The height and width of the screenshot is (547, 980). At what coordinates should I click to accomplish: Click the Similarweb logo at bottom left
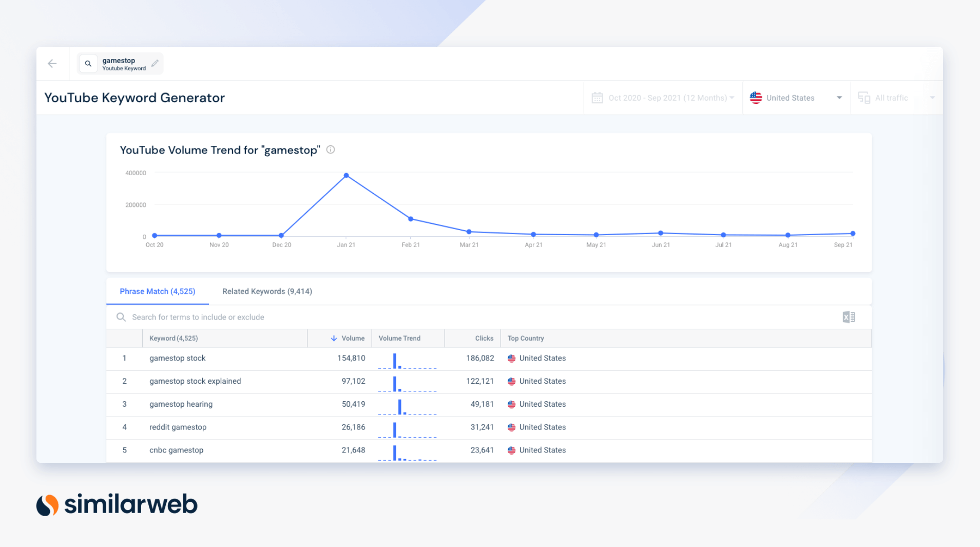(x=117, y=504)
